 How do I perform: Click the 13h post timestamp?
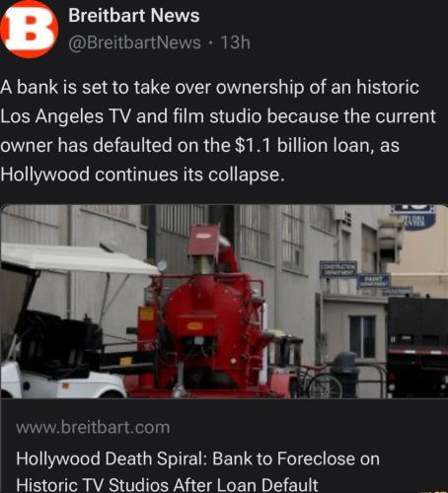pyautogui.click(x=235, y=42)
